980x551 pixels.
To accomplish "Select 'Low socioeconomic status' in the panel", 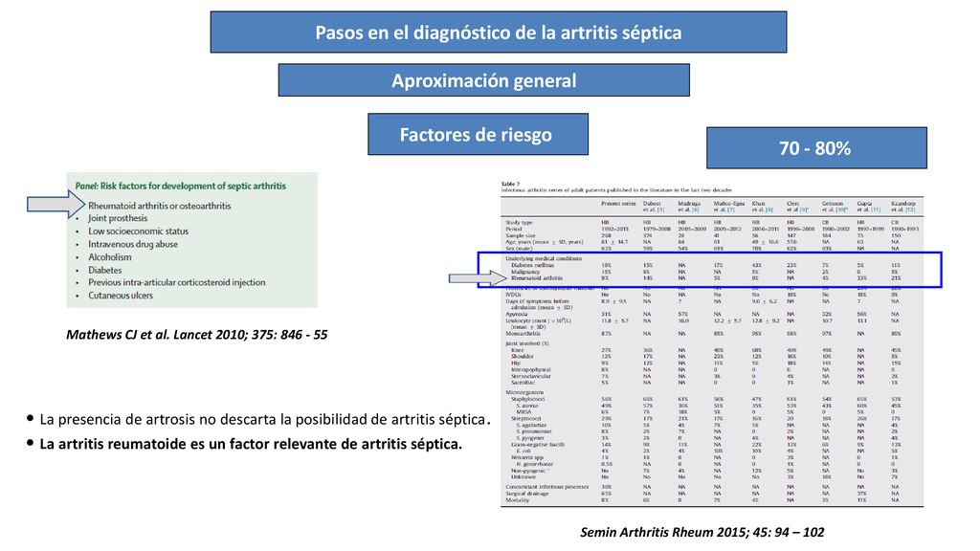I will click(138, 231).
